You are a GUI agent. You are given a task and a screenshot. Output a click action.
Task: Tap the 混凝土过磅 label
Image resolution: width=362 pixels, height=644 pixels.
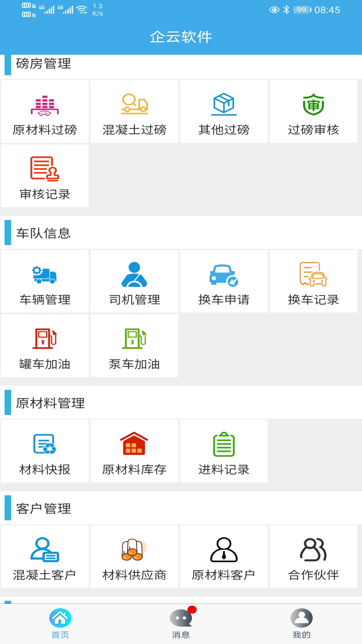(x=134, y=130)
